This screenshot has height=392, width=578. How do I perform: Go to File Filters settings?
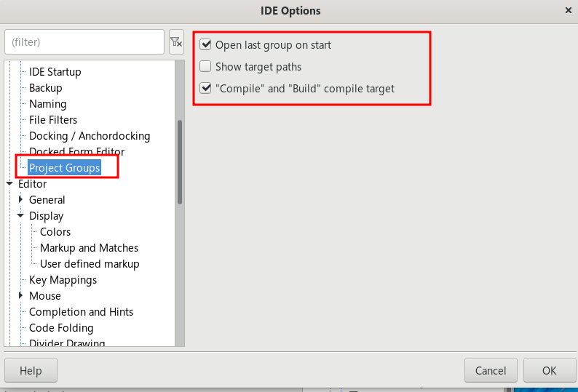pyautogui.click(x=52, y=120)
